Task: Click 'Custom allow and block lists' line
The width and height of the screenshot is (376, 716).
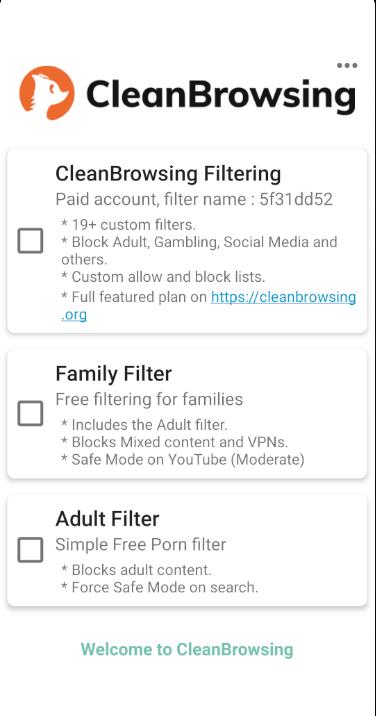Action: click(163, 277)
